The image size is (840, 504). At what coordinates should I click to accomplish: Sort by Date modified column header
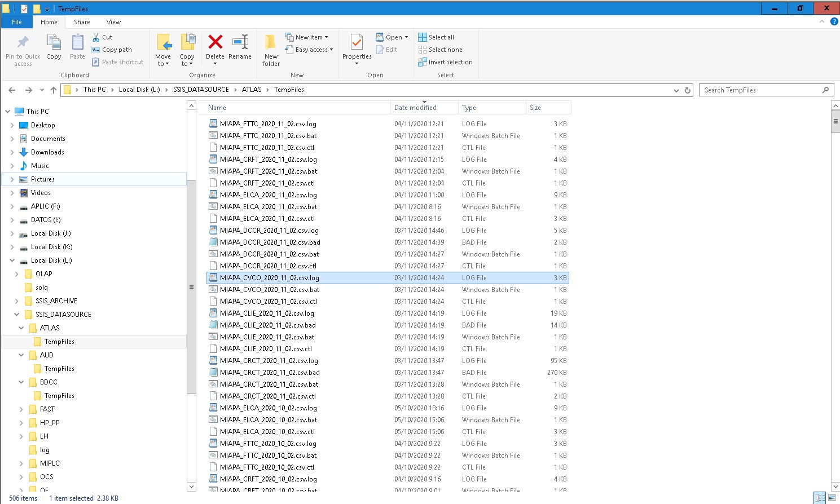[424, 108]
